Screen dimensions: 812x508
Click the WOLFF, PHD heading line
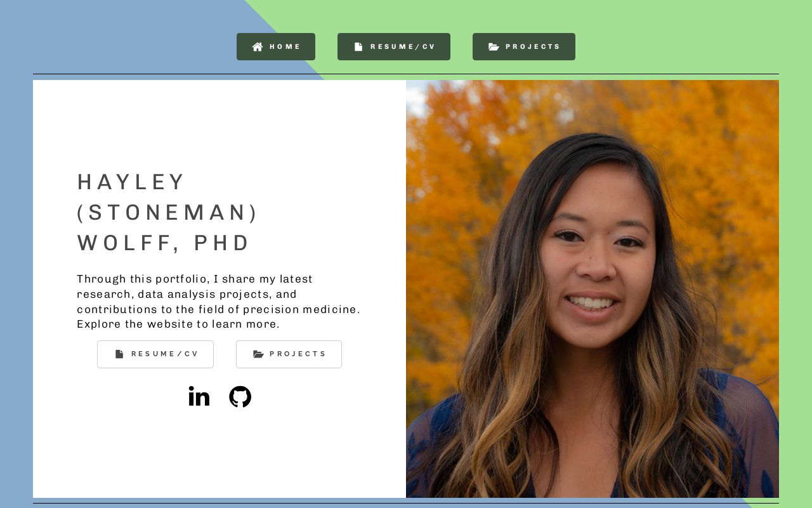tap(164, 243)
